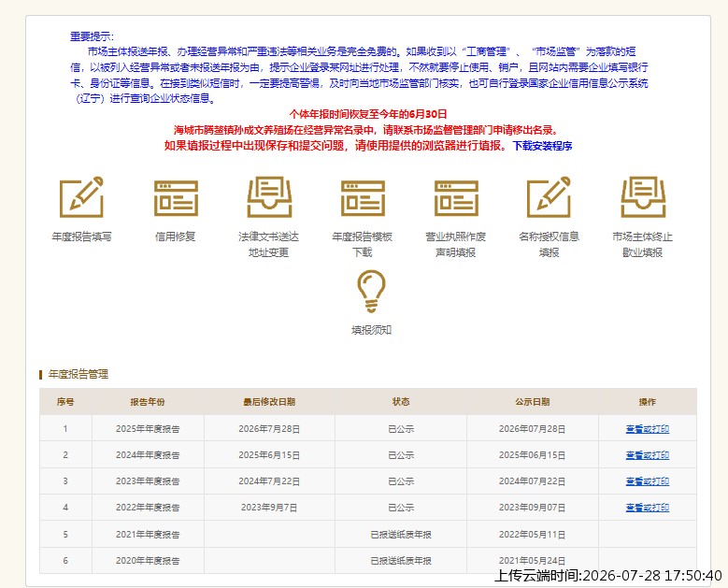Click the 名称授权信息填报 label
The height and width of the screenshot is (588, 728).
click(550, 244)
